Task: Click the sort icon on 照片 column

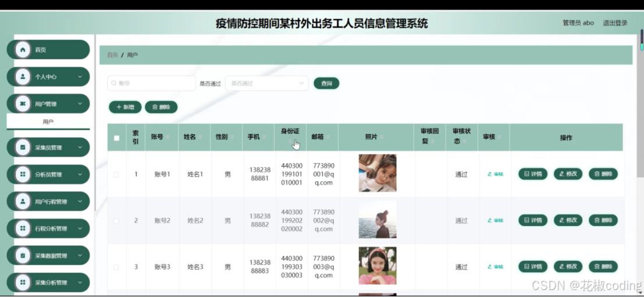Action: point(382,137)
